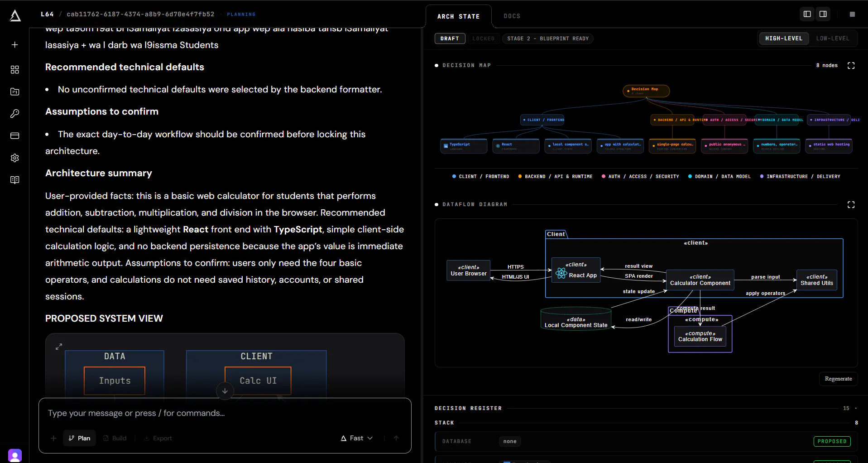The image size is (868, 463).
Task: Expand the Proposed System View diagram
Action: 59,347
